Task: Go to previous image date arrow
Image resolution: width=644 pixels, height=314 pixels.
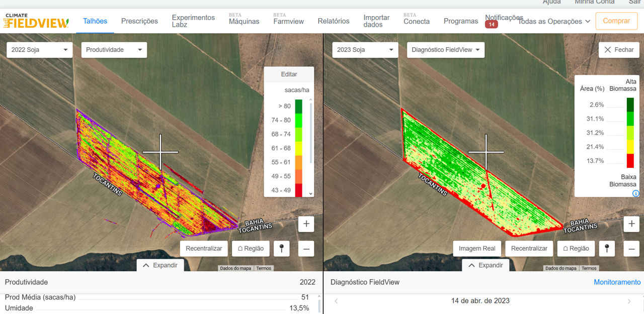Action: (x=336, y=301)
